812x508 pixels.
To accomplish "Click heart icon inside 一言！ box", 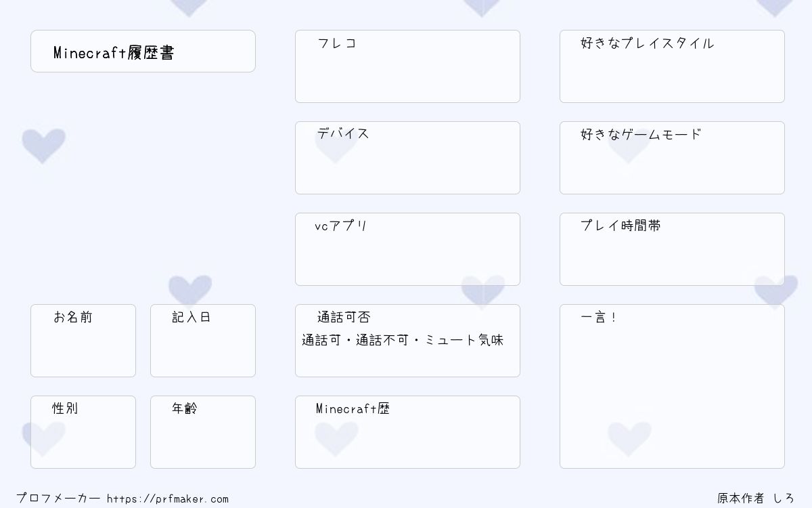I will tap(629, 438).
